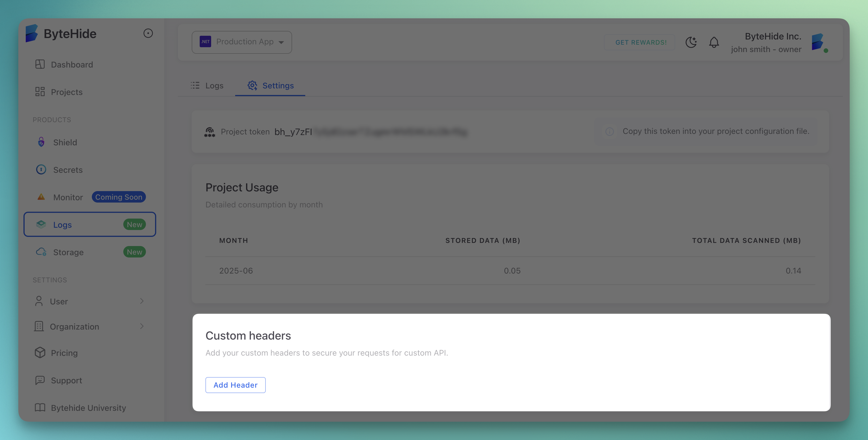Click the Storage cloud icon
The image size is (868, 440).
coord(41,252)
